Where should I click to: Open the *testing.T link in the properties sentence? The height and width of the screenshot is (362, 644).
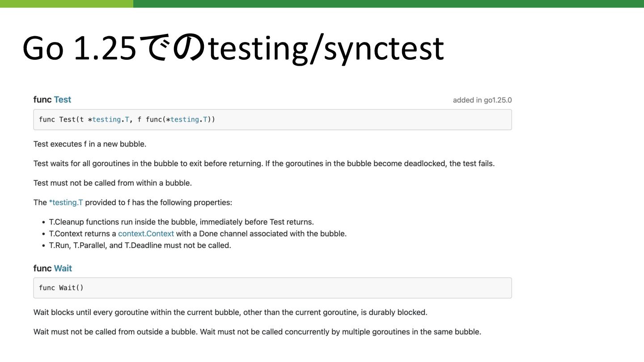pyautogui.click(x=66, y=202)
